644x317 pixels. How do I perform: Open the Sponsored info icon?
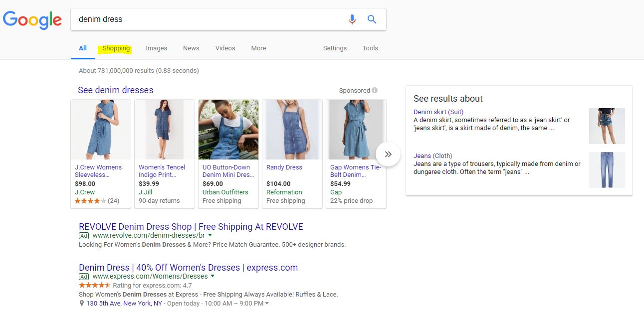click(x=375, y=90)
